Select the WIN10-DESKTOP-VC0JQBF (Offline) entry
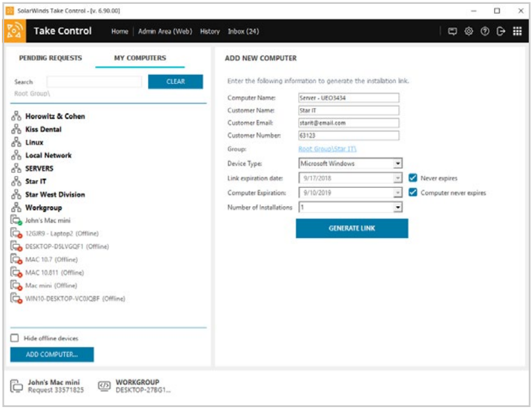The height and width of the screenshot is (409, 532). tap(75, 298)
